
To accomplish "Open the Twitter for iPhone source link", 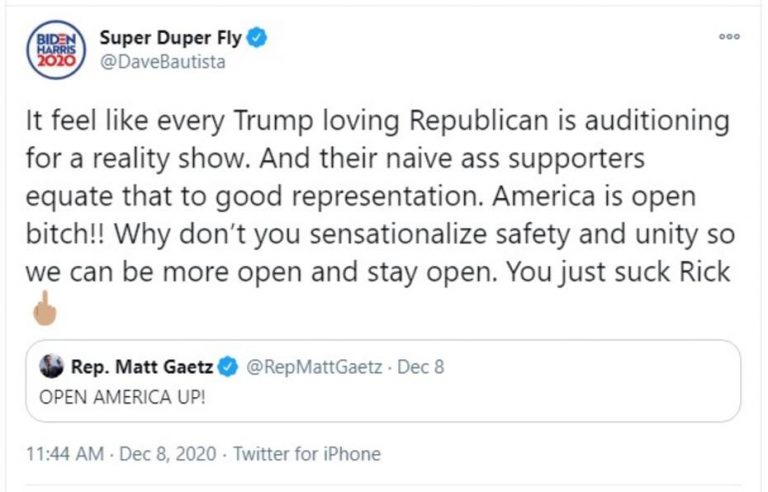I will click(x=307, y=454).
